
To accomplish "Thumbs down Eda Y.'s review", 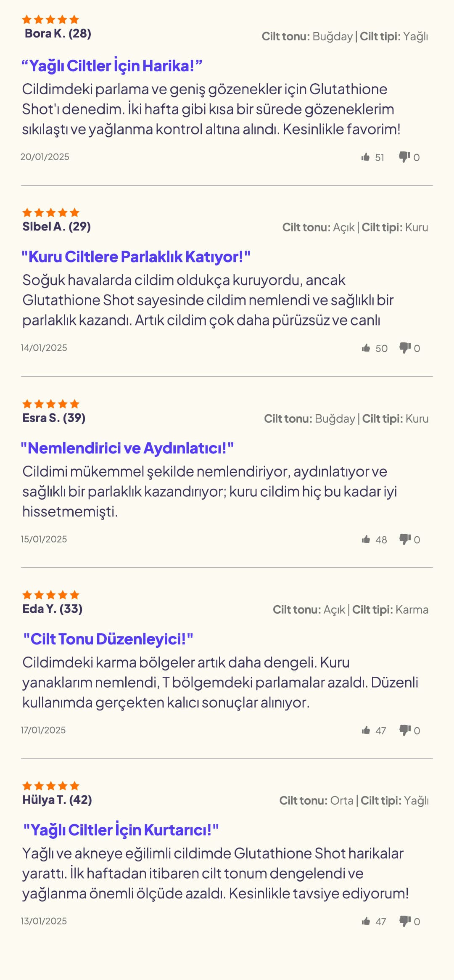I will tap(405, 731).
